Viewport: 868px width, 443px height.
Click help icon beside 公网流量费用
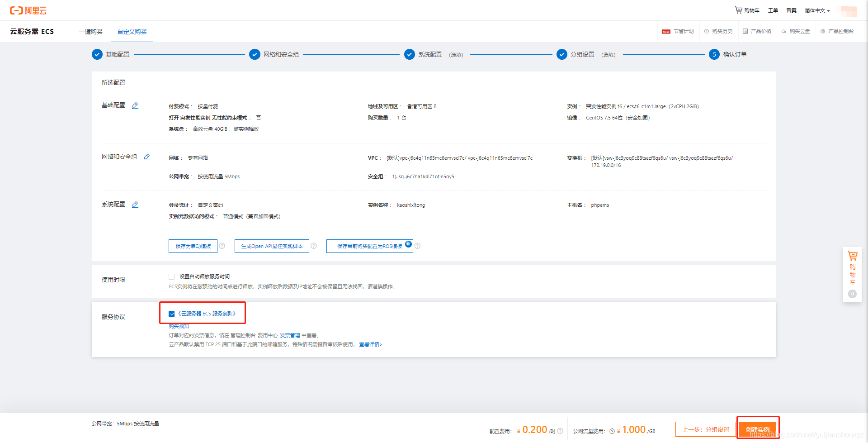point(612,431)
